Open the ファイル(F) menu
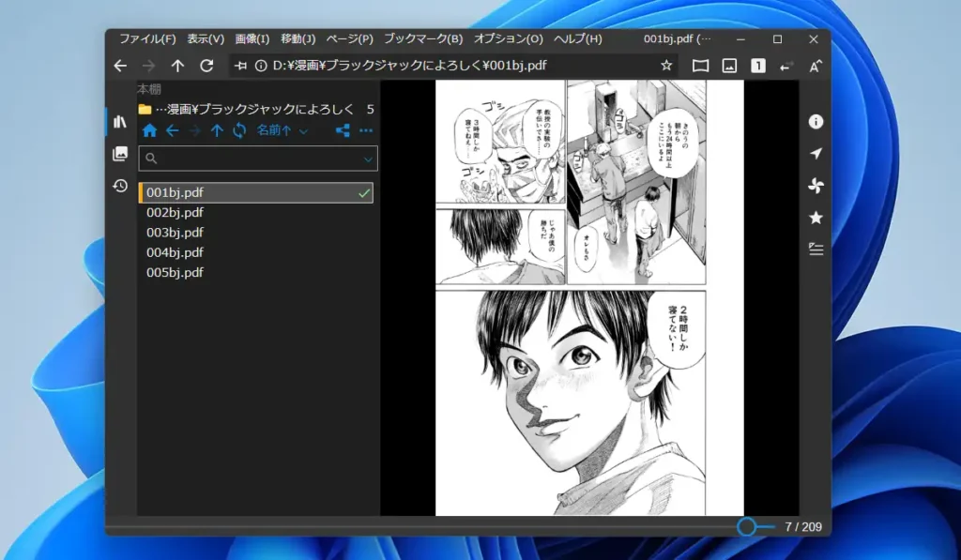This screenshot has height=560, width=961. pyautogui.click(x=147, y=39)
